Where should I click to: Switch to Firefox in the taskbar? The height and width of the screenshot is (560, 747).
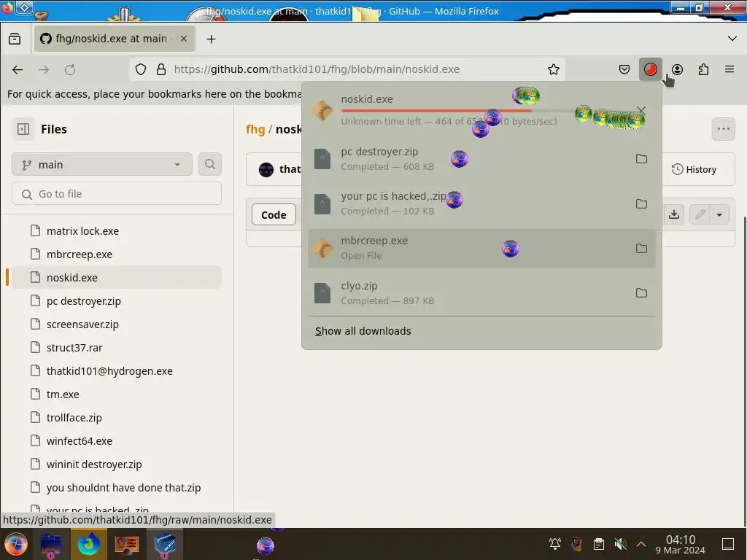pos(88,544)
